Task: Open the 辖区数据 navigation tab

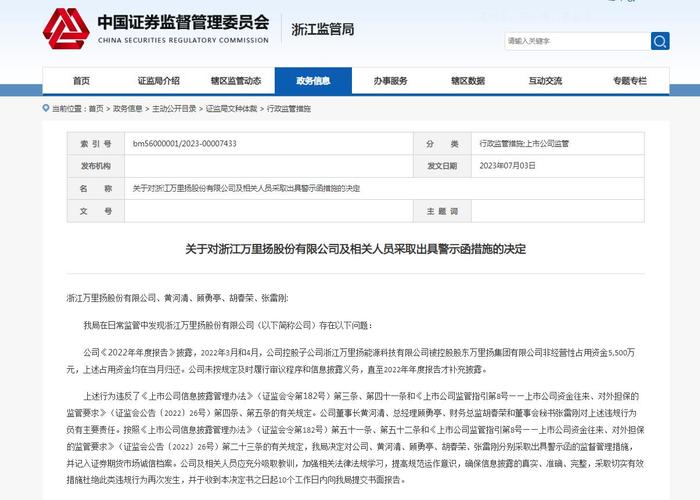Action: [x=468, y=81]
